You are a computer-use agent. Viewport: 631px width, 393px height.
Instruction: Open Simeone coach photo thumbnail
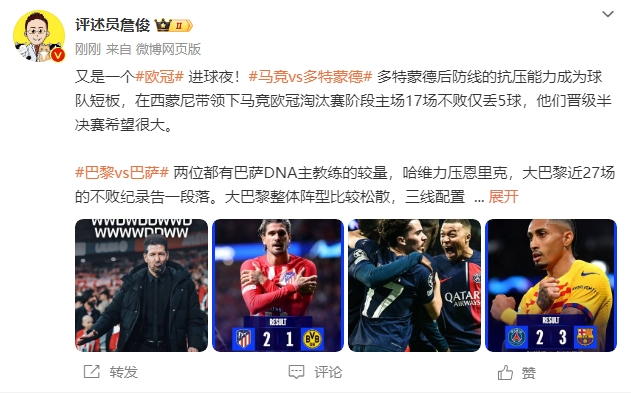[141, 285]
